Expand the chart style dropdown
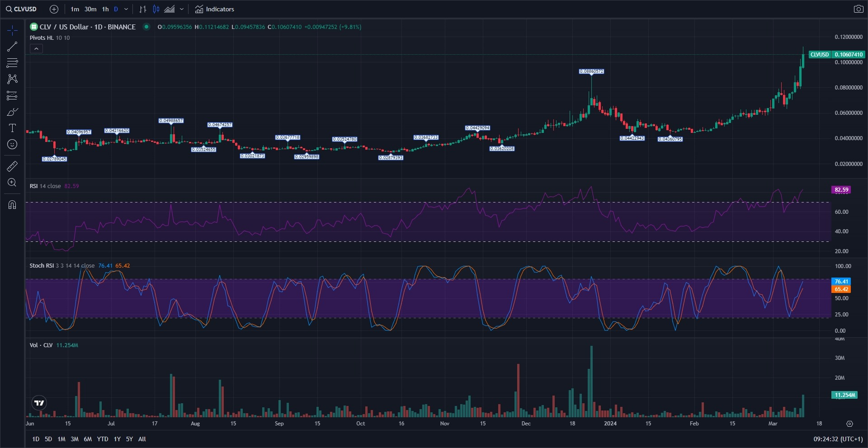The height and width of the screenshot is (448, 868). click(x=182, y=9)
